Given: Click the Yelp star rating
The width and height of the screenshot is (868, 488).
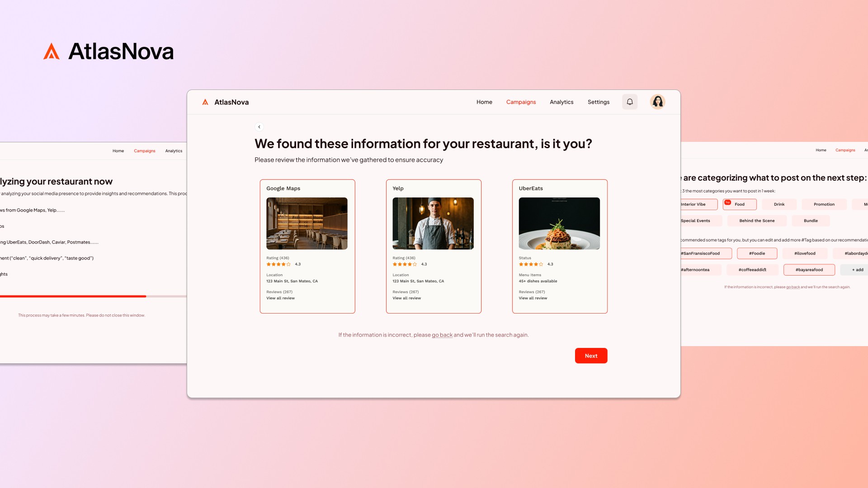Looking at the screenshot, I should [x=405, y=264].
